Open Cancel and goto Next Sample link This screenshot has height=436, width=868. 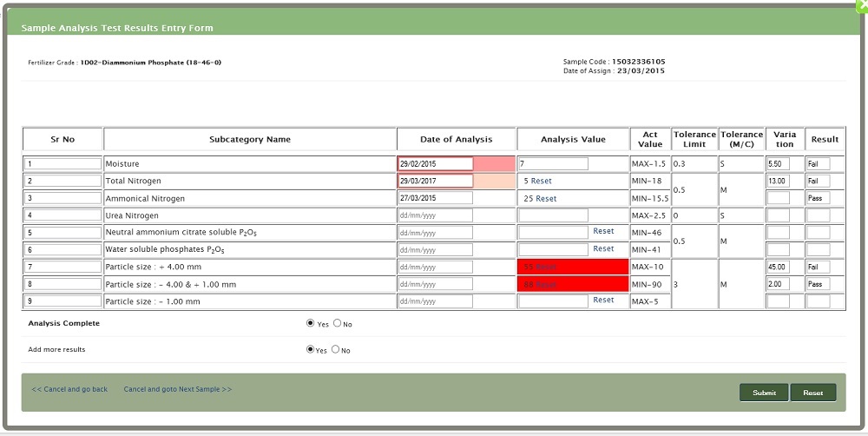pos(178,389)
